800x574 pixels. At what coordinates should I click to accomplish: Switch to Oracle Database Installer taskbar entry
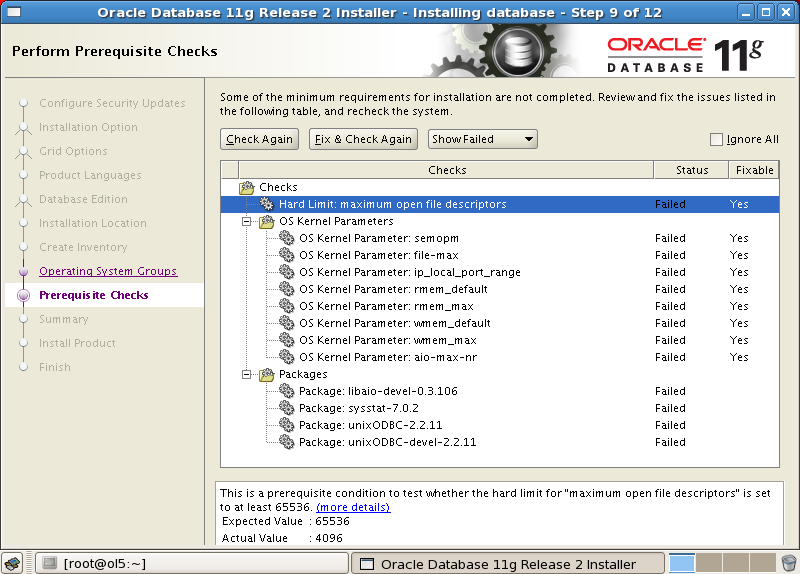pyautogui.click(x=508, y=564)
